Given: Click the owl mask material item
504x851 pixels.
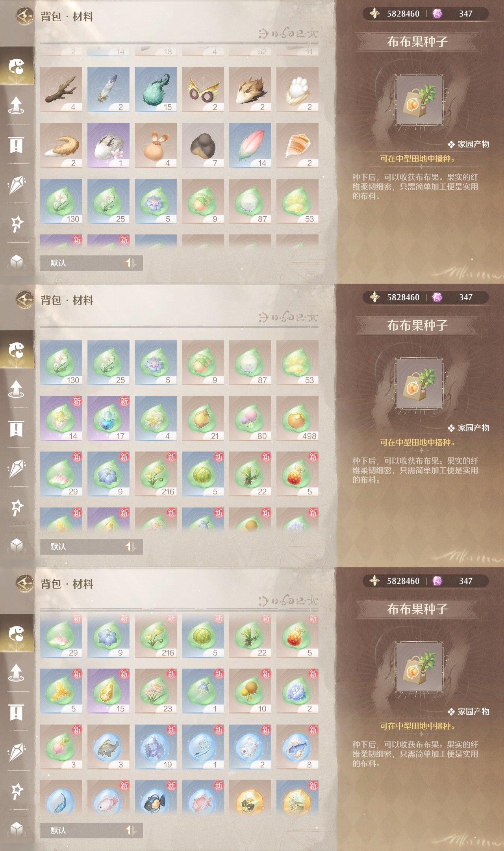Looking at the screenshot, I should pos(203,89).
